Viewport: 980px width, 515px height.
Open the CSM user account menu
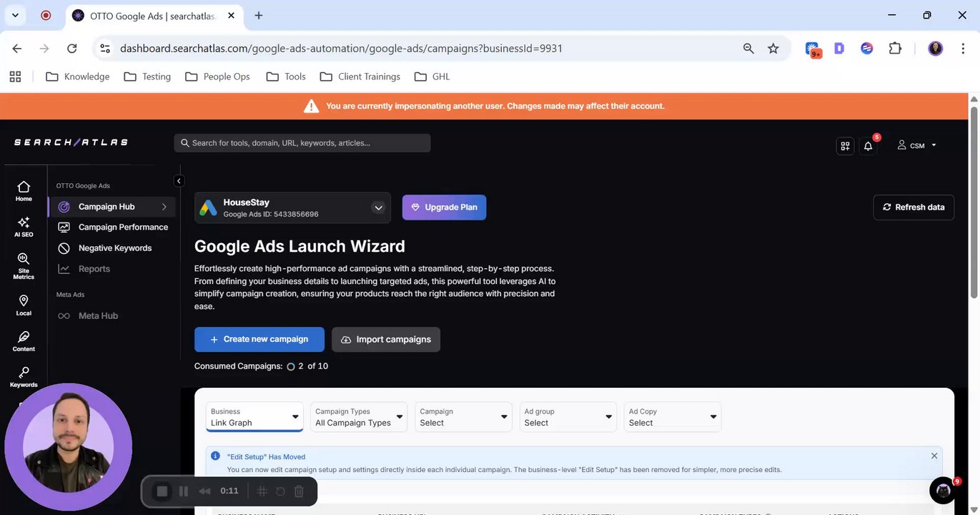[916, 145]
